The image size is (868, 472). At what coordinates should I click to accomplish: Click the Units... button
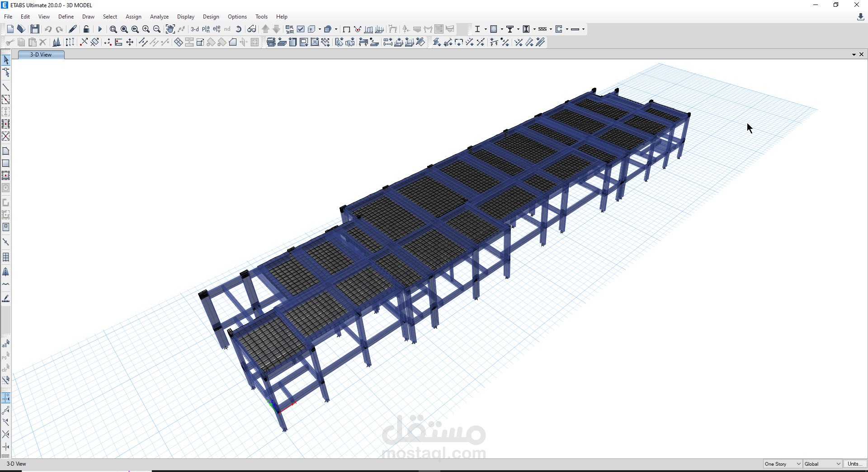[854, 464]
